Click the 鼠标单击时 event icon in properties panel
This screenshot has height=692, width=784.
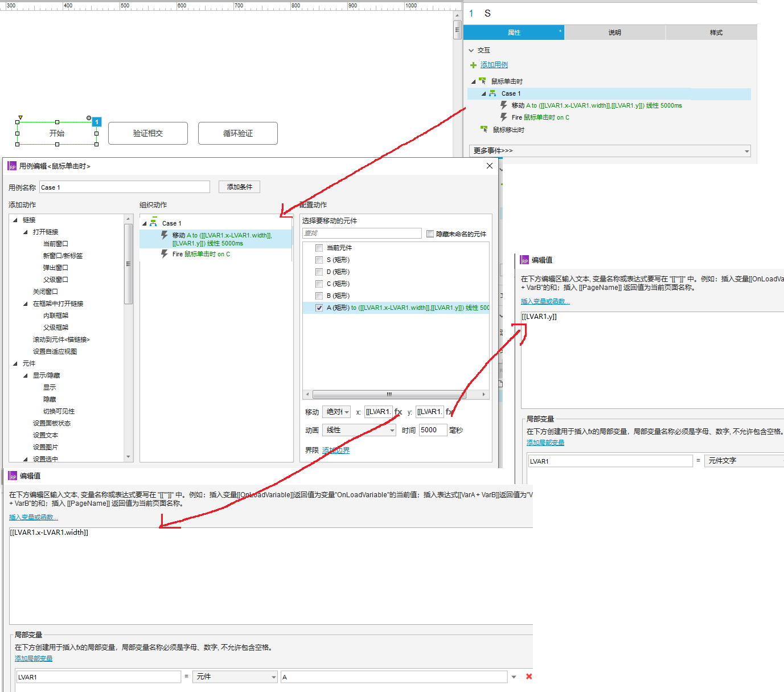[483, 81]
